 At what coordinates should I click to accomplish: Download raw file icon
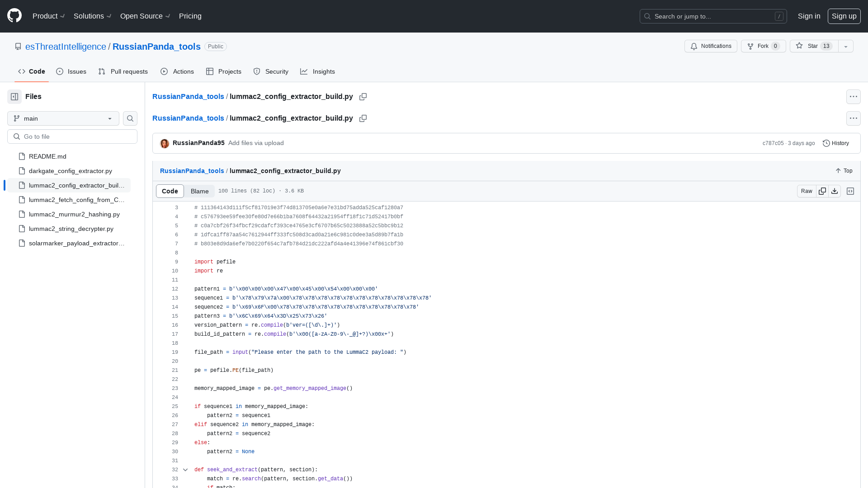click(835, 191)
